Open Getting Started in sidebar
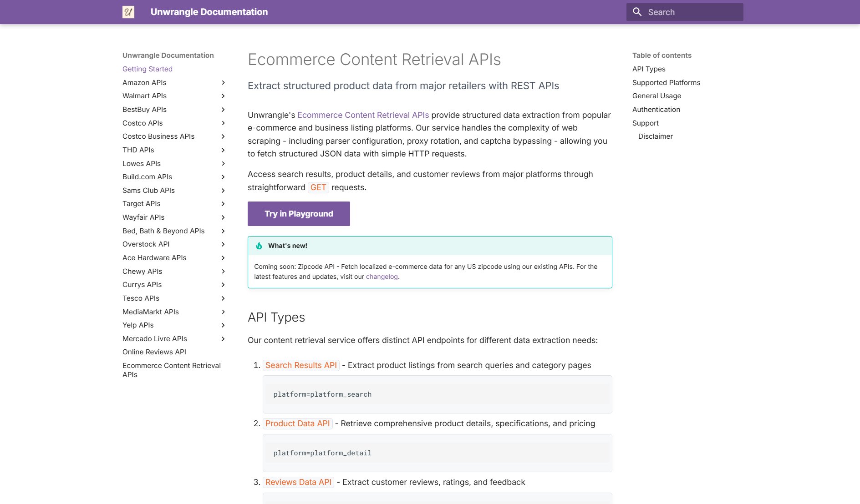Screen dimensions: 860x504 tap(148, 69)
